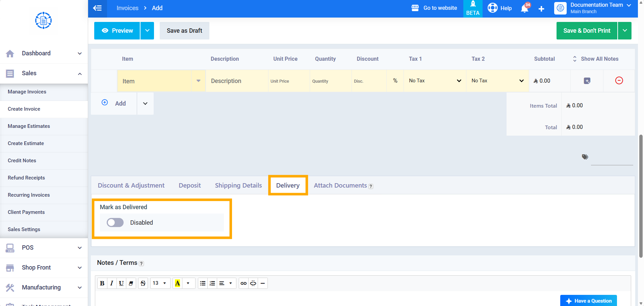Open Save & Don't Print dropdown arrow

click(x=625, y=31)
